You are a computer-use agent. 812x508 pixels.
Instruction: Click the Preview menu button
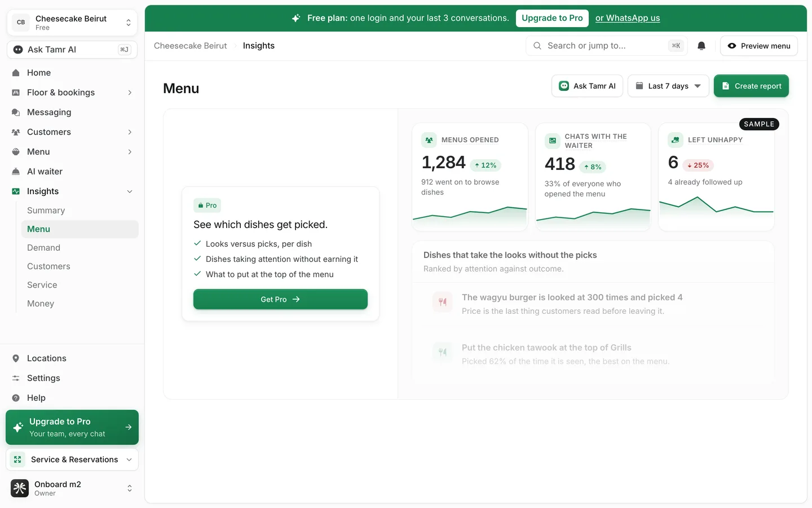coord(759,46)
